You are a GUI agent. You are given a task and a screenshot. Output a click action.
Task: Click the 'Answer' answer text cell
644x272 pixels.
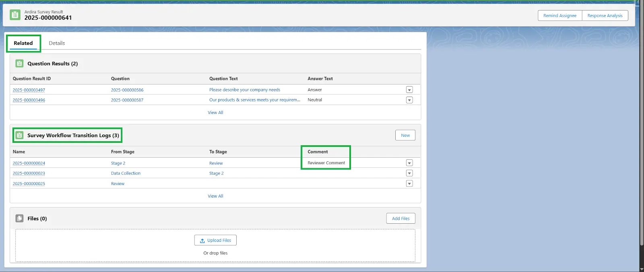(x=315, y=90)
